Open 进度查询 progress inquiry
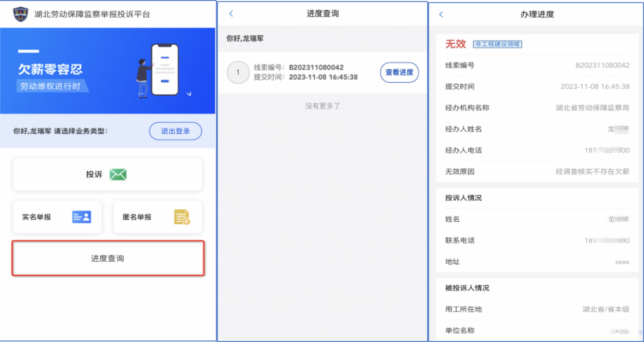 click(108, 258)
